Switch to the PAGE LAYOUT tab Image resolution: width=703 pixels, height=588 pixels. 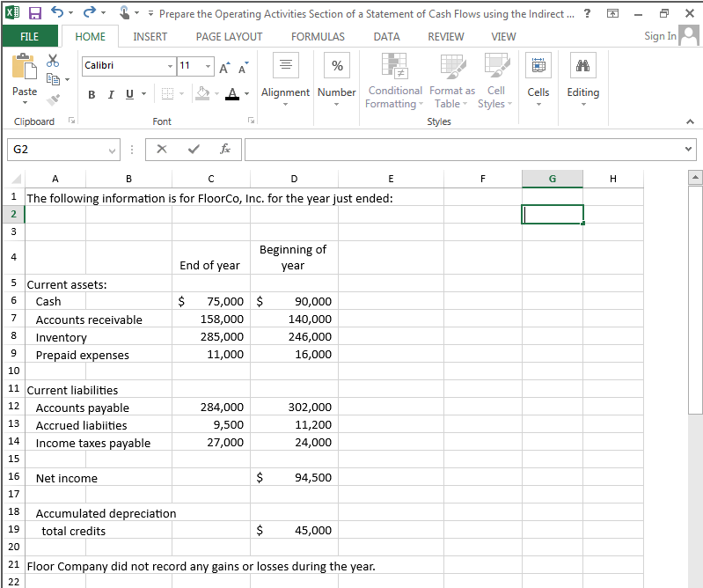point(229,37)
